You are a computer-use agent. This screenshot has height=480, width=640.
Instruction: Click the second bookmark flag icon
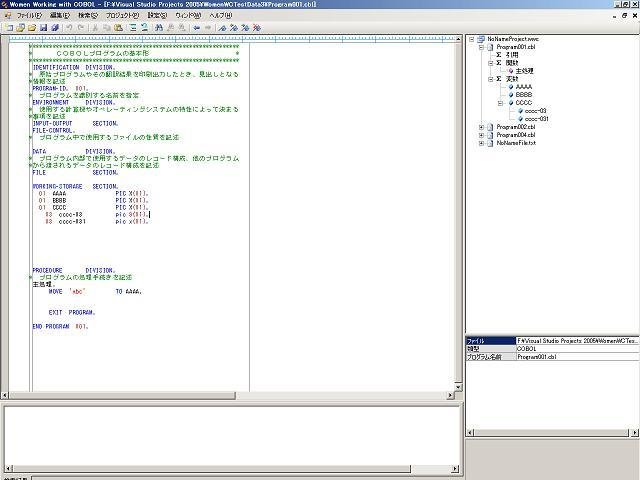(x=234, y=28)
